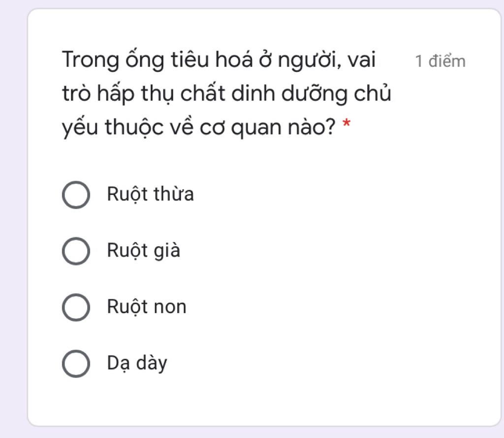Click the "Dạ dày" answer label text
Viewport: 504px width, 438px height.
click(137, 364)
